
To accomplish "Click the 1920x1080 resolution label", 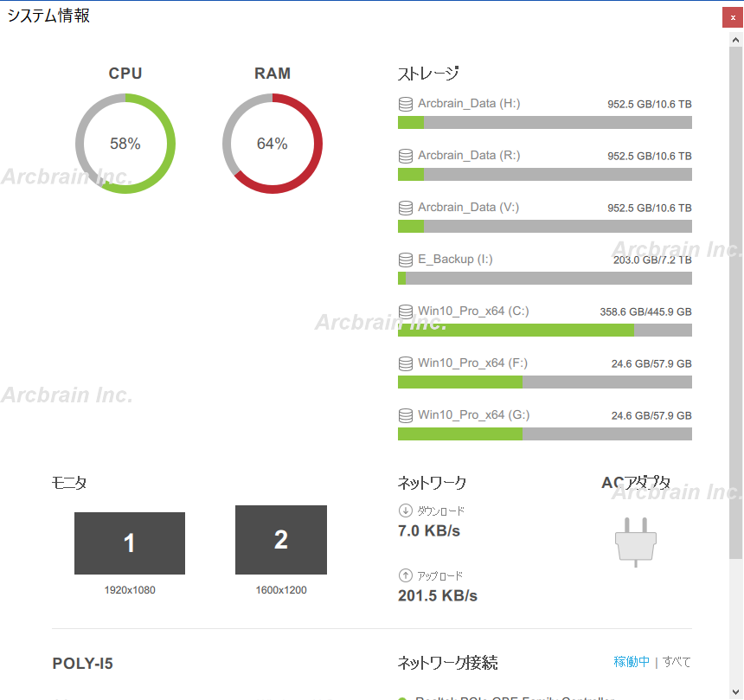I will tap(130, 590).
